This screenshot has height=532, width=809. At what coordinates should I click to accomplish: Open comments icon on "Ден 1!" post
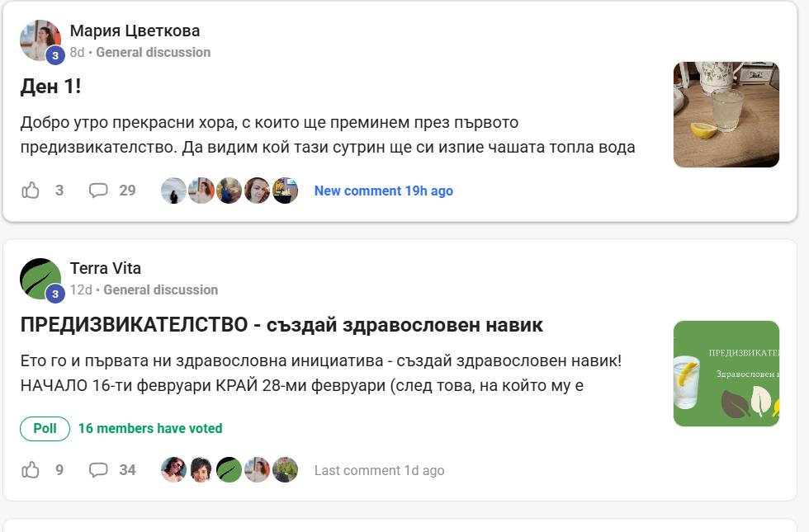[98, 191]
